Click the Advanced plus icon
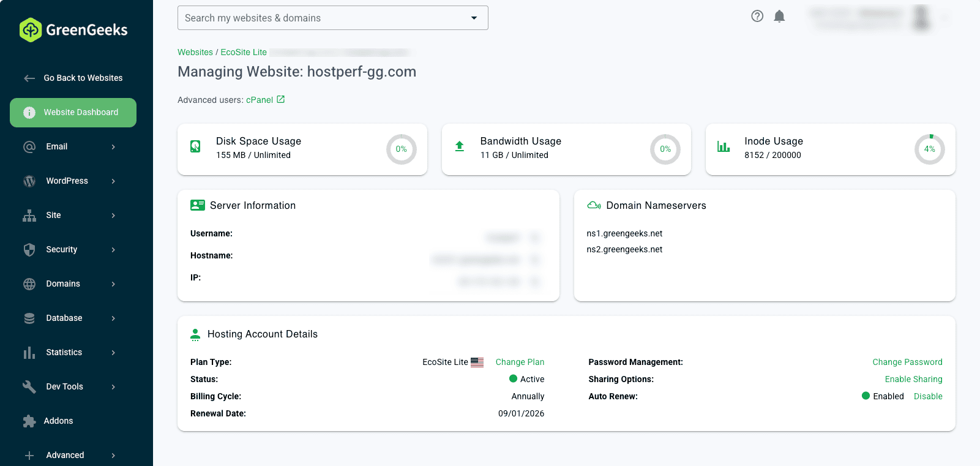Viewport: 980px width, 466px height. tap(29, 456)
